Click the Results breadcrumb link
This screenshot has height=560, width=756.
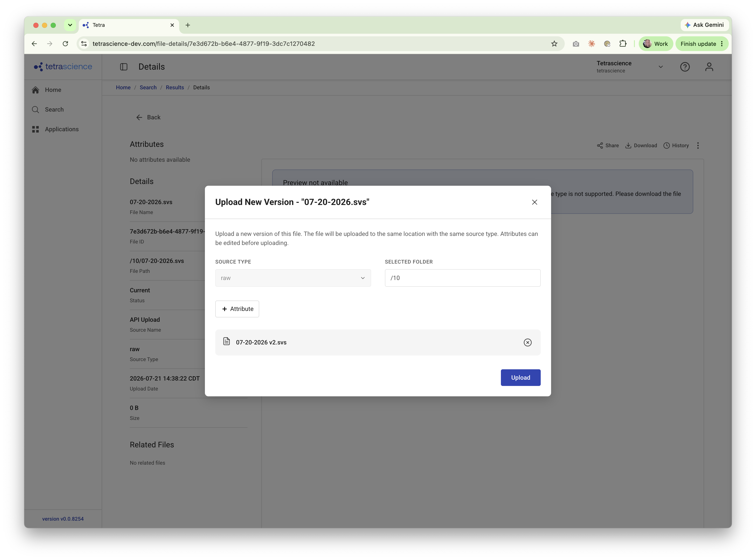point(175,87)
